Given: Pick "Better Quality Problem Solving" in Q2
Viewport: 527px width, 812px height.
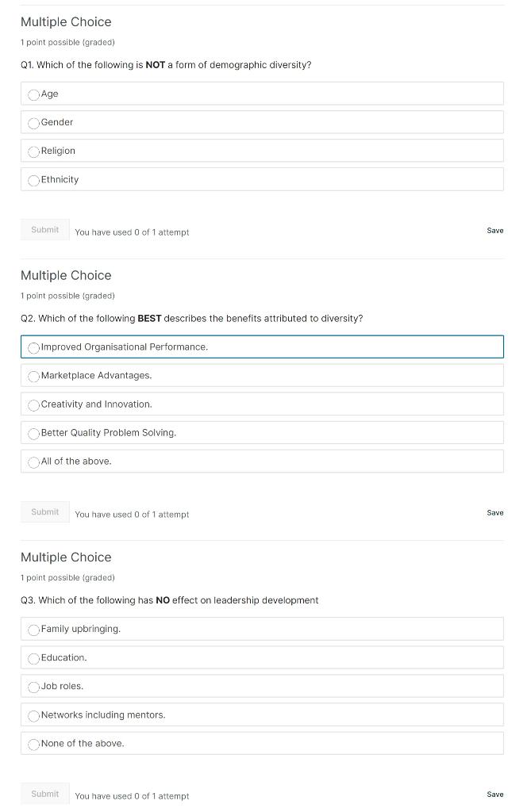Looking at the screenshot, I should point(33,434).
